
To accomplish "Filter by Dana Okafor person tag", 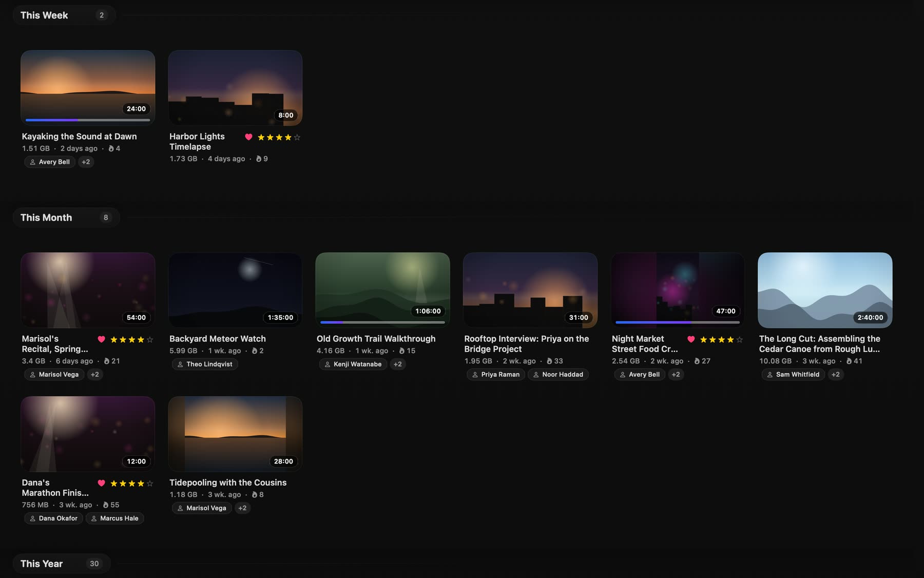I will [x=53, y=518].
